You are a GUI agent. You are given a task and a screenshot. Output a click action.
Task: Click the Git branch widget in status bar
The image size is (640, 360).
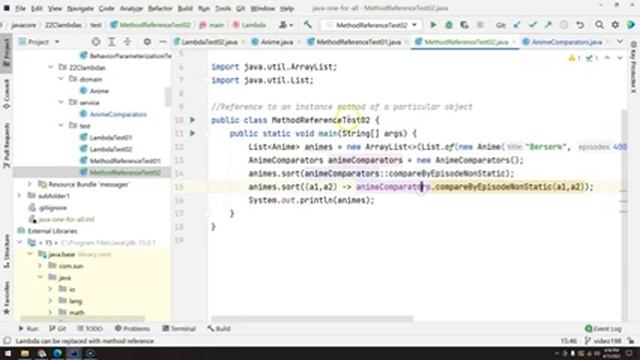pyautogui.click(x=603, y=341)
